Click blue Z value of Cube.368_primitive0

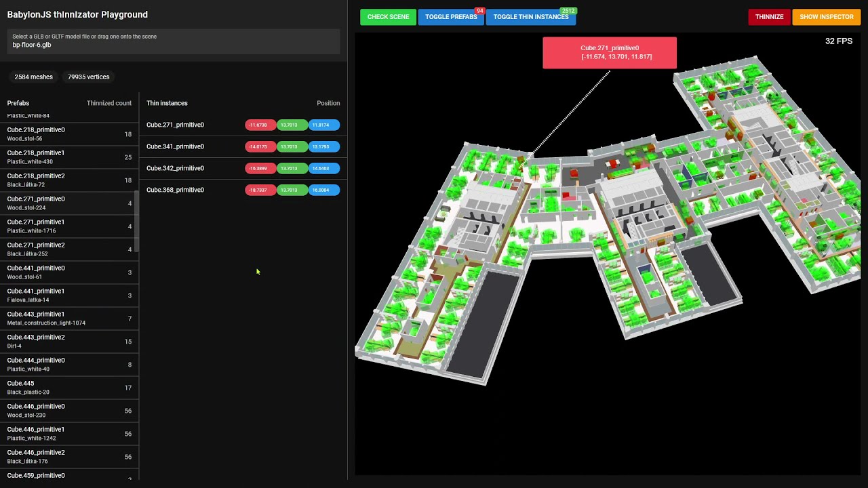[324, 190]
